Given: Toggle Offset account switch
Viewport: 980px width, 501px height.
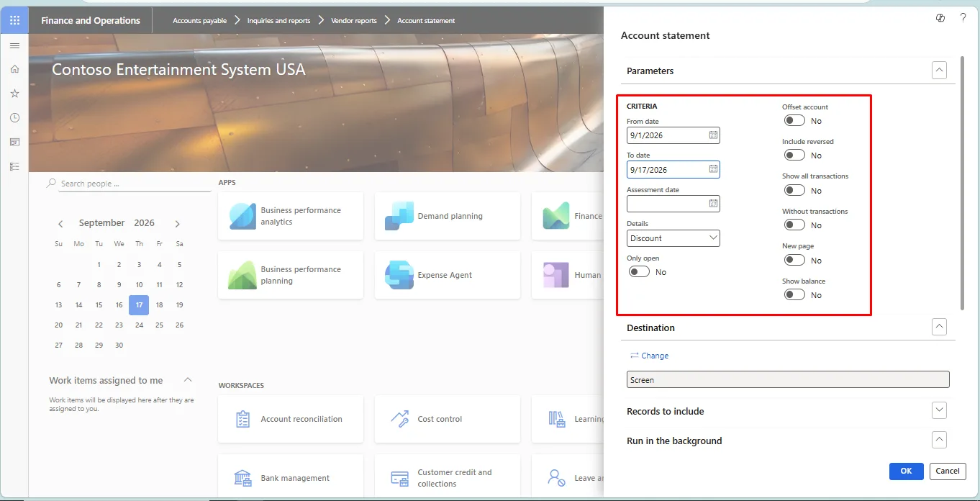Looking at the screenshot, I should (x=794, y=121).
